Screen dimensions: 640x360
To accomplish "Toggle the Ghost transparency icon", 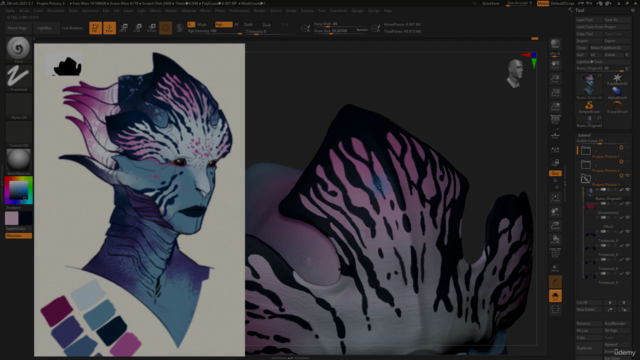I will [x=555, y=282].
